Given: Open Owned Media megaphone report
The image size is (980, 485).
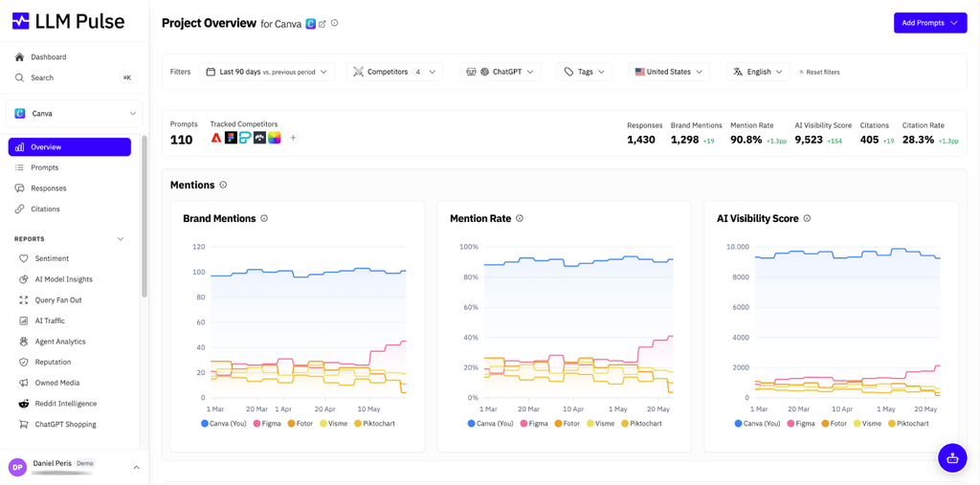Looking at the screenshot, I should [24, 383].
